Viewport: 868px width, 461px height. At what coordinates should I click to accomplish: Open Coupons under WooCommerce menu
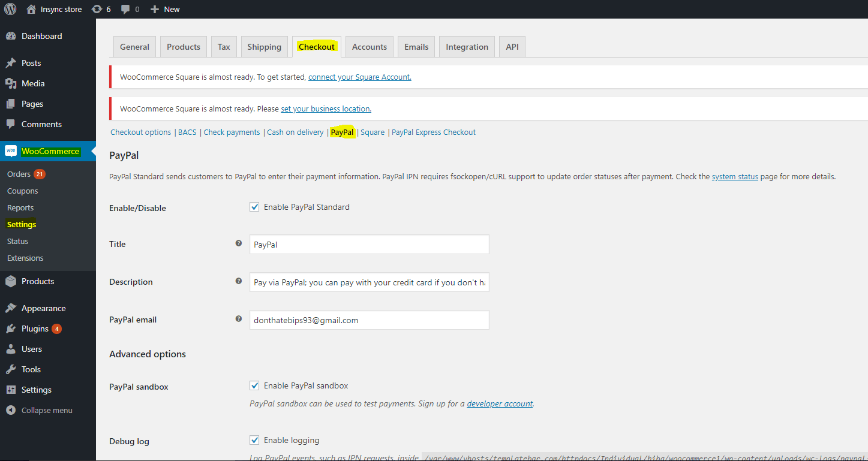[x=22, y=191]
